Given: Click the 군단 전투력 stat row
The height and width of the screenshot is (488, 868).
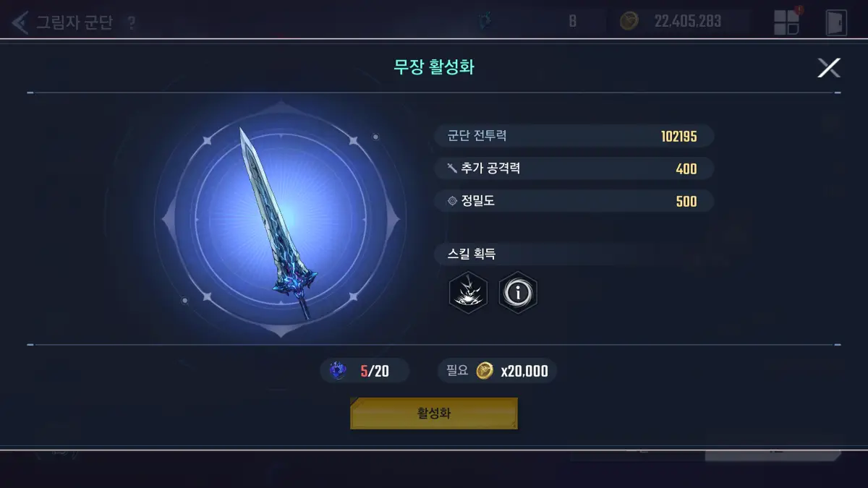Looking at the screenshot, I should point(574,136).
